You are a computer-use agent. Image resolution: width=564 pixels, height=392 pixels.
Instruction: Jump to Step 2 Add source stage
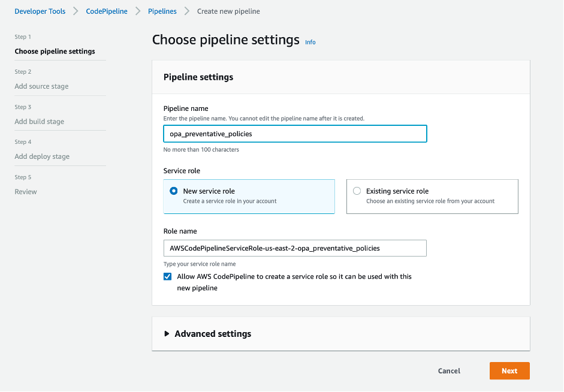[41, 86]
